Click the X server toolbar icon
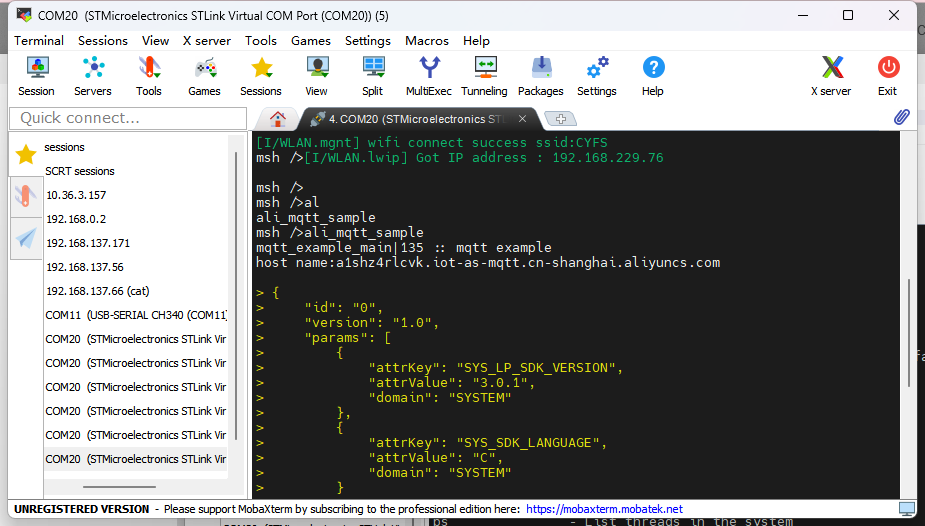 click(x=831, y=77)
